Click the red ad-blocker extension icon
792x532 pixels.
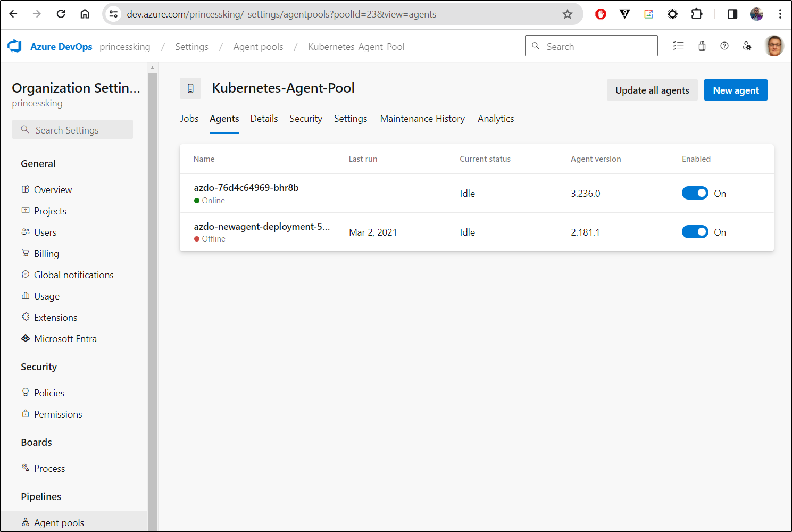(601, 14)
